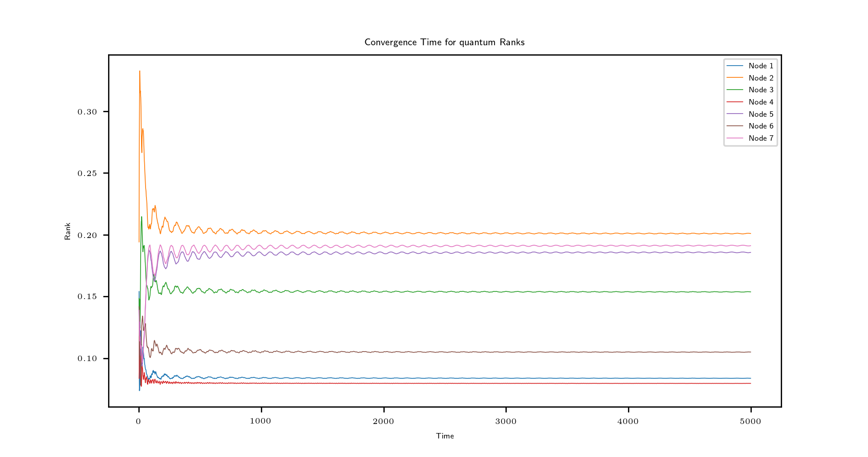Click the x-axis tick label 2000
Viewport: 868px width, 457px height.
(383, 421)
